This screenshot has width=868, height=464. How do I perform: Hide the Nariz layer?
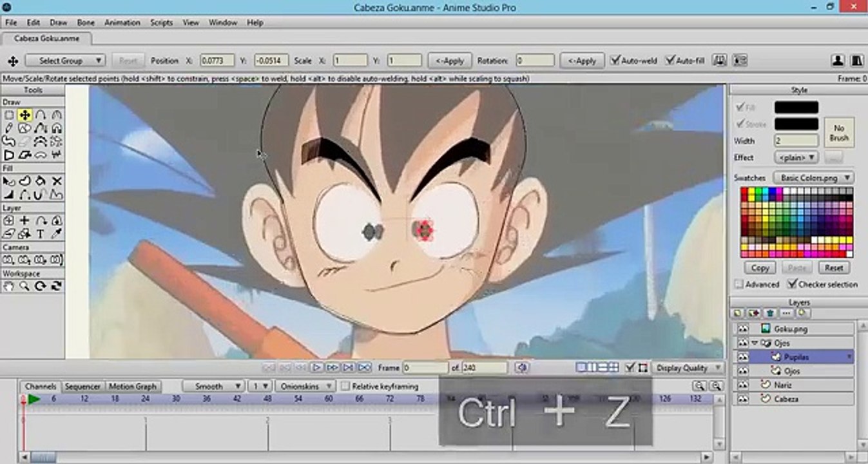coord(742,385)
